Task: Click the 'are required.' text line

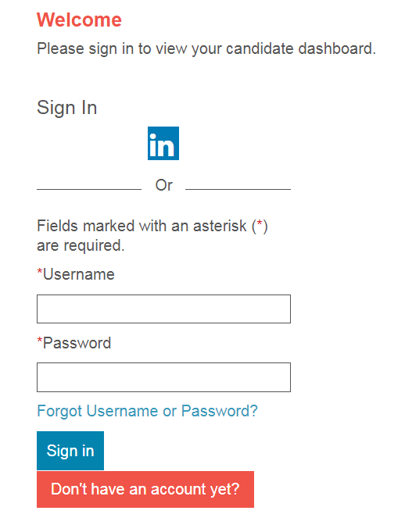Action: coord(81,245)
